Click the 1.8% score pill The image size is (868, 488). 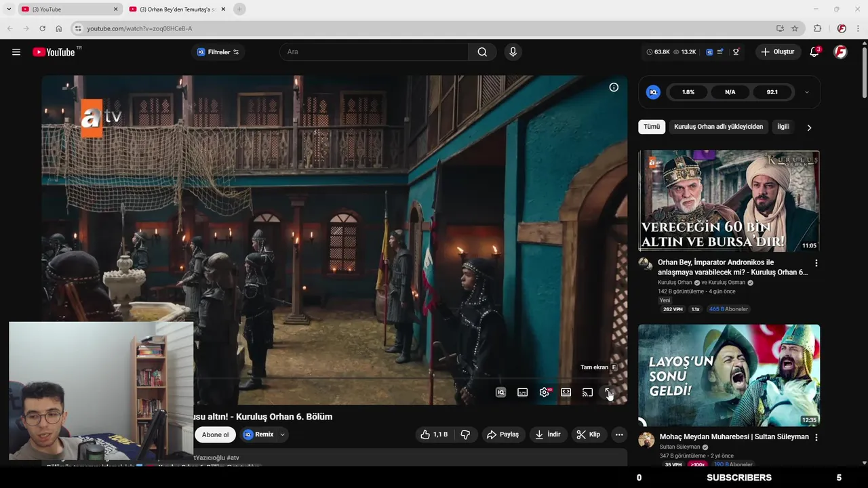pyautogui.click(x=688, y=92)
